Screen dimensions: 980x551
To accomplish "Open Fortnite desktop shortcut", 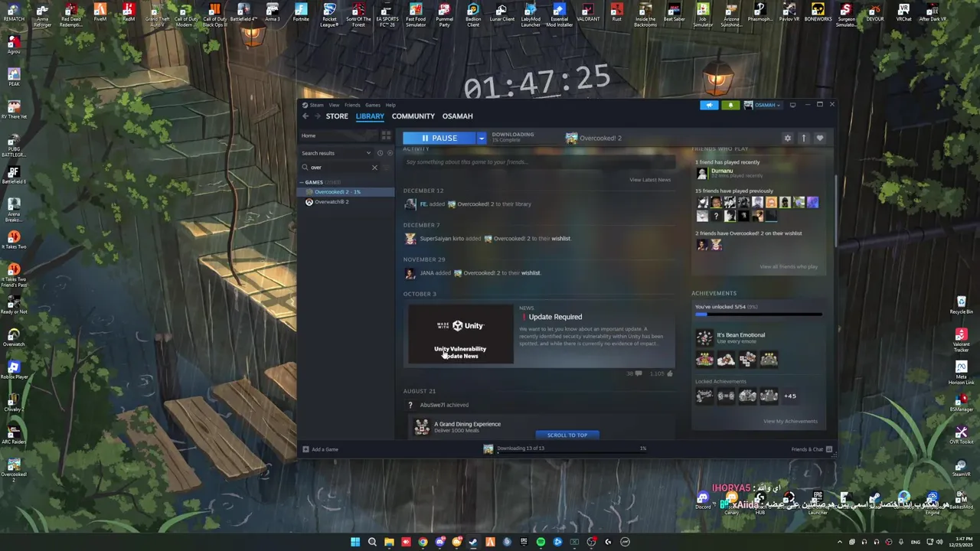I will click(301, 15).
